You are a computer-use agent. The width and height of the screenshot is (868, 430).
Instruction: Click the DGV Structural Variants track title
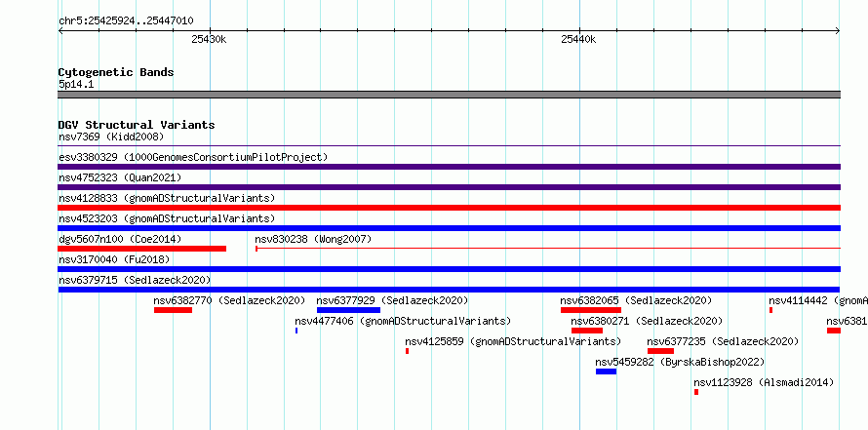coord(137,125)
